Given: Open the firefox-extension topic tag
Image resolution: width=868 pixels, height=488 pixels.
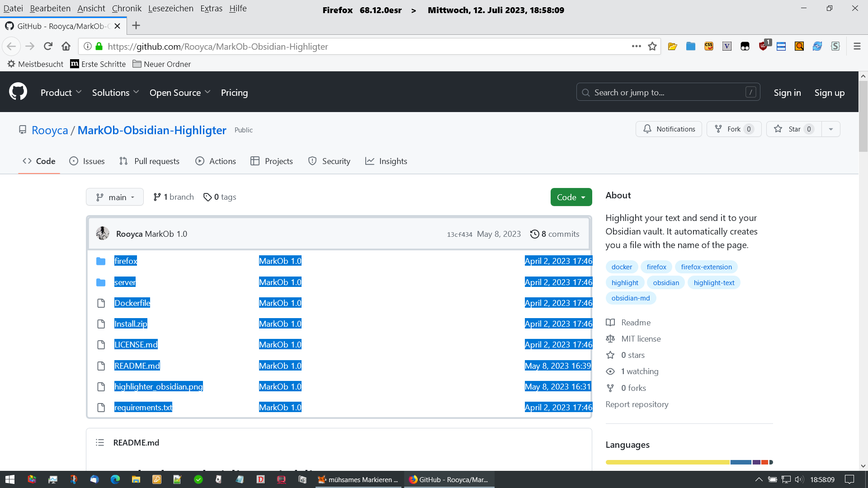Looking at the screenshot, I should 706,267.
